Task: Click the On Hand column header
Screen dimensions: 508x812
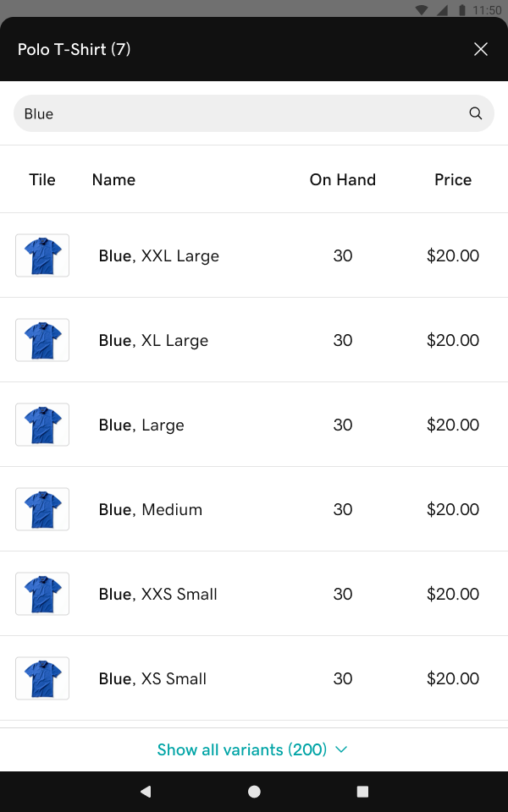Action: 342,179
